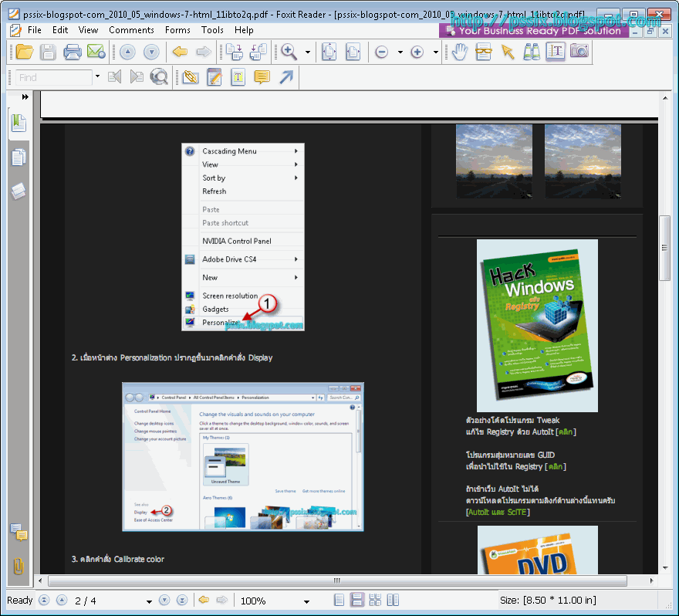Email the document via the envelope icon
This screenshot has height=616, width=679.
(96, 52)
